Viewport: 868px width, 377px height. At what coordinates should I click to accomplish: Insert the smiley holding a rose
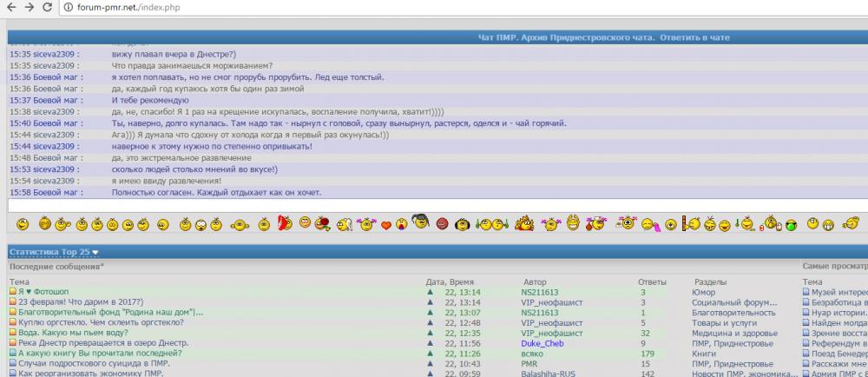(x=323, y=224)
